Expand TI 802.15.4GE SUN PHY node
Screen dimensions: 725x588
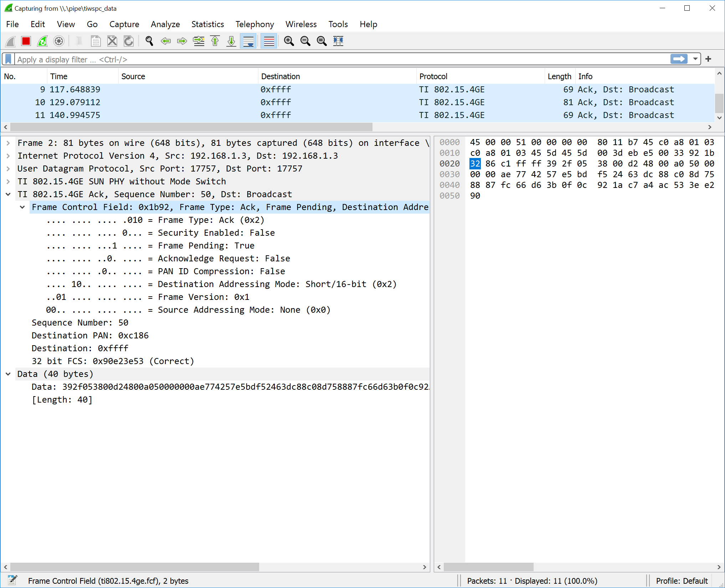pyautogui.click(x=8, y=181)
